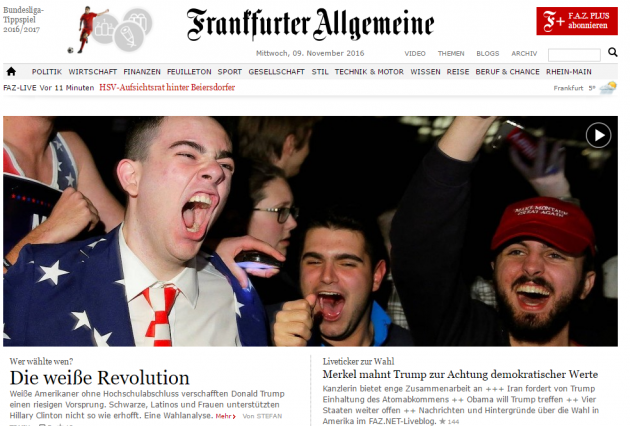Click the home icon in navigation bar

11,72
